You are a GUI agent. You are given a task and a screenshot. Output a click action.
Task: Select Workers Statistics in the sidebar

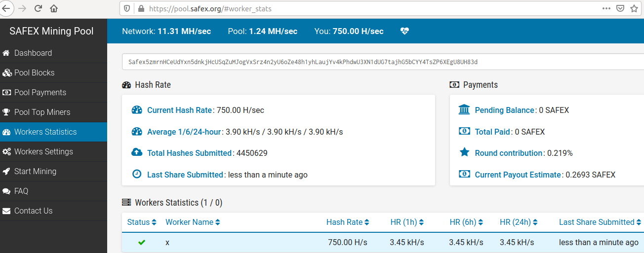[x=53, y=132]
